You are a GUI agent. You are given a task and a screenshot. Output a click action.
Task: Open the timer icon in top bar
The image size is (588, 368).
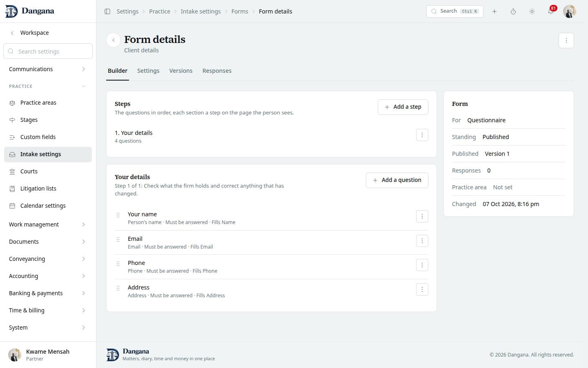(513, 11)
